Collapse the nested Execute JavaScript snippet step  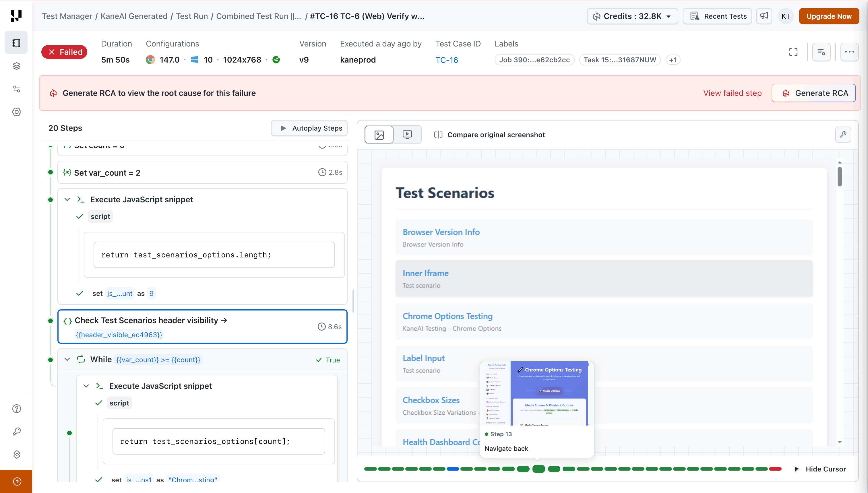(x=86, y=386)
